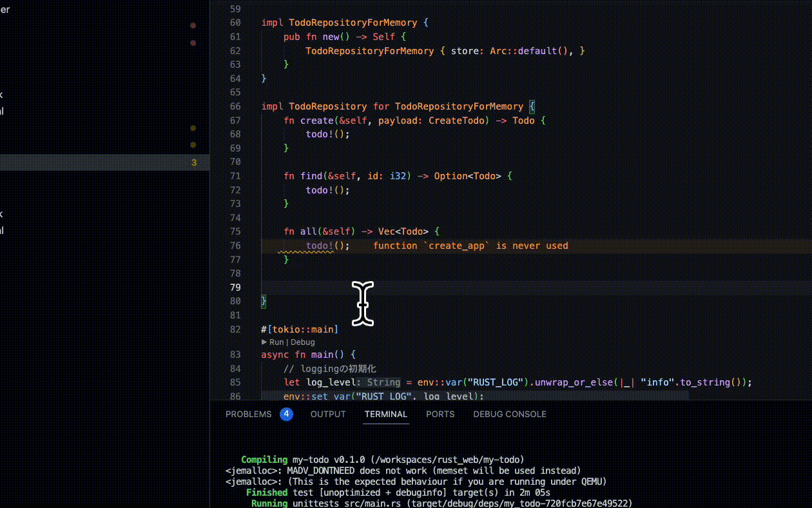The width and height of the screenshot is (812, 508).
Task: Click the 'String' type hint on line 85
Action: [384, 382]
